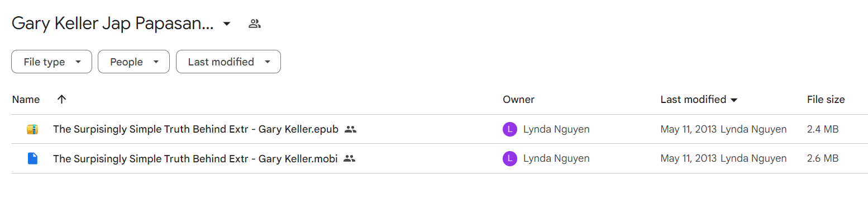Click the purple L avatar in the epub row
This screenshot has height=211, width=868.
[510, 129]
